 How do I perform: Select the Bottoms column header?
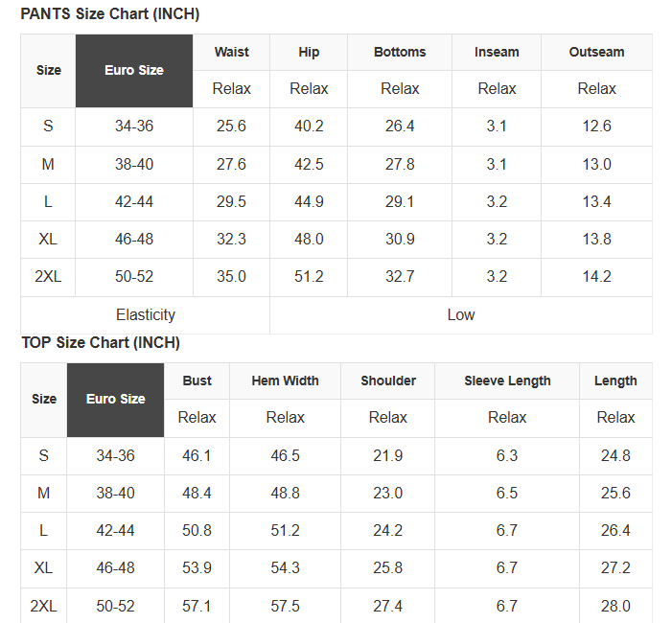[400, 53]
